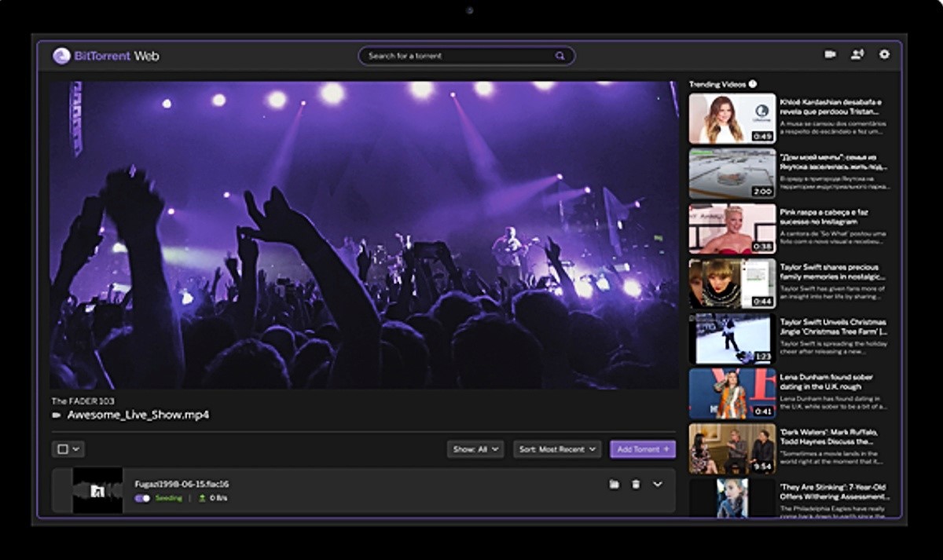Open the Sort: Most Recent dropdown
Viewport: 943px width, 560px height.
557,449
